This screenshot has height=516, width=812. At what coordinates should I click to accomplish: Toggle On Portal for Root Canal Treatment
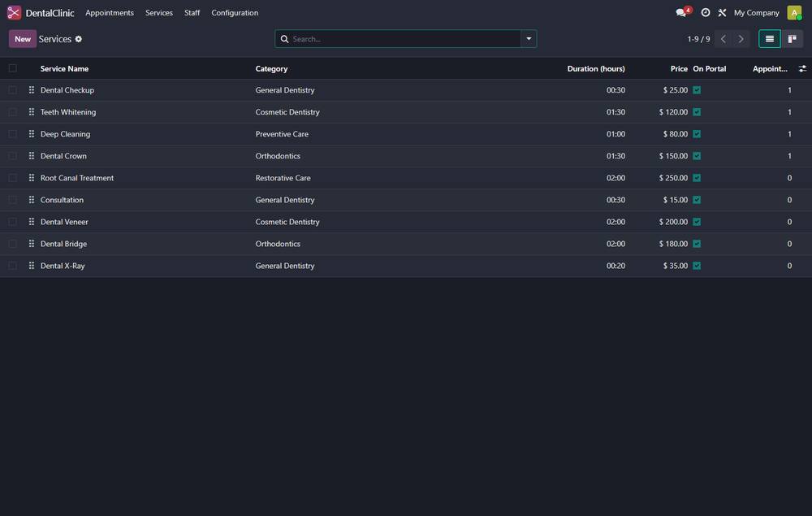click(697, 178)
